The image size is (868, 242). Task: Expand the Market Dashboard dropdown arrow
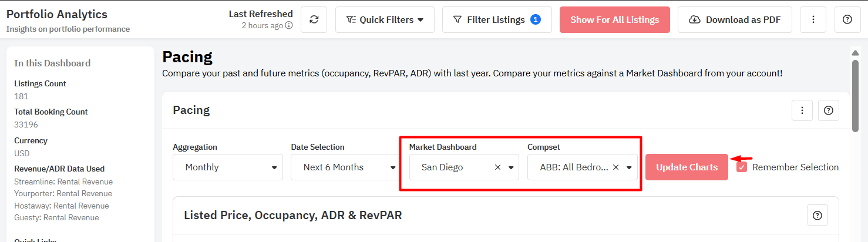(511, 167)
